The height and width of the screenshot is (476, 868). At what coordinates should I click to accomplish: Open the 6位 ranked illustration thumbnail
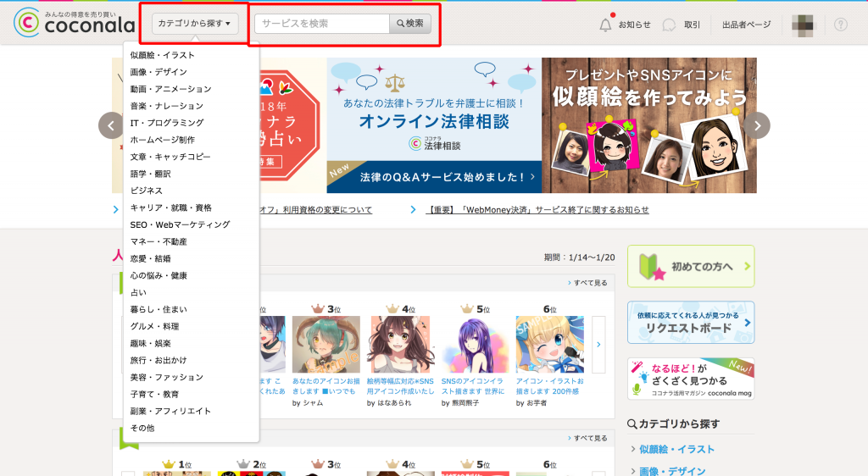[x=549, y=345]
